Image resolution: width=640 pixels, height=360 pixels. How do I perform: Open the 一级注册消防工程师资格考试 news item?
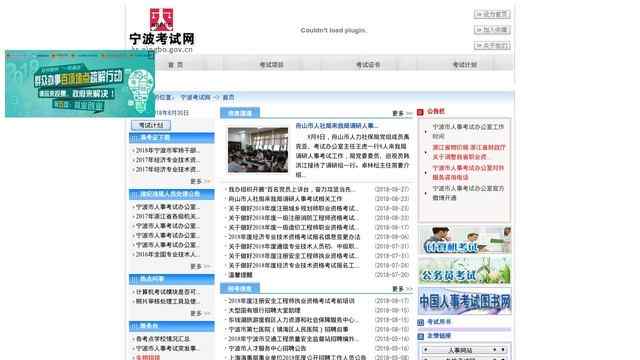click(x=293, y=218)
